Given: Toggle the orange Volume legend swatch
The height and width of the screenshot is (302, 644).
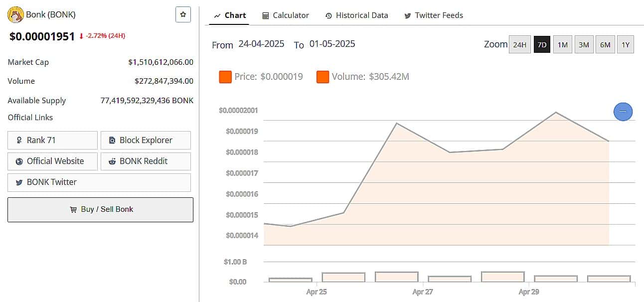Looking at the screenshot, I should (322, 77).
